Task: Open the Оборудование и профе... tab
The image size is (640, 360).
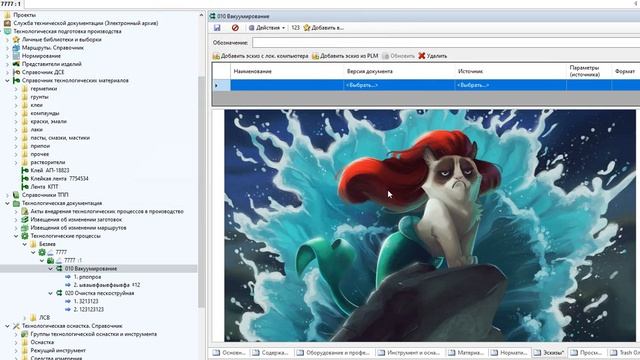Action: tap(333, 352)
